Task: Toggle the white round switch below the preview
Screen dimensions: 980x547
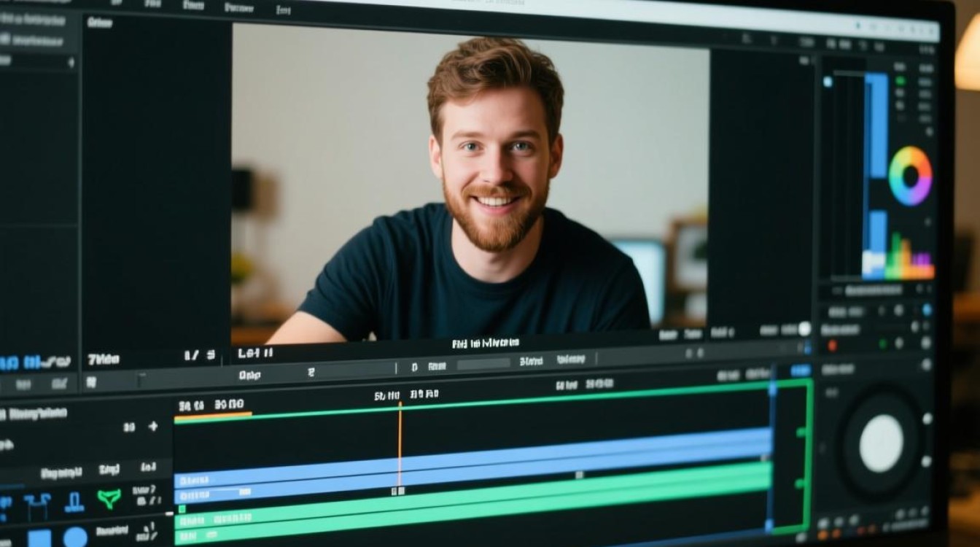Action: coord(804,329)
